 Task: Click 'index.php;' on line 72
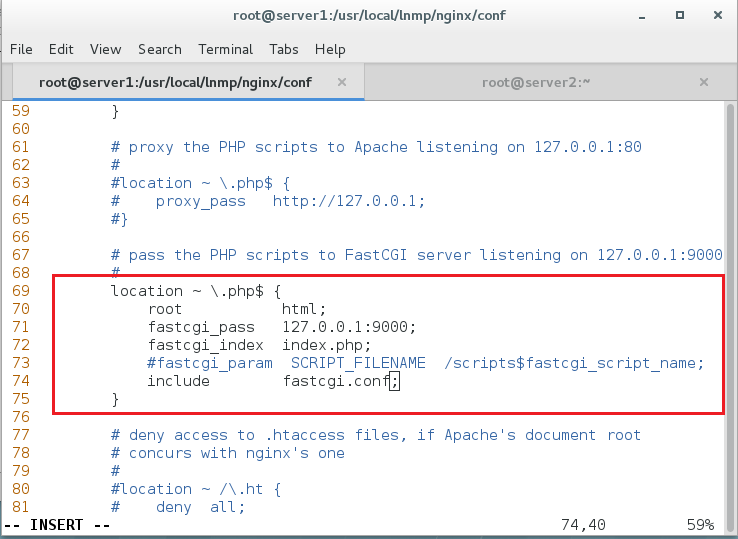(x=327, y=345)
